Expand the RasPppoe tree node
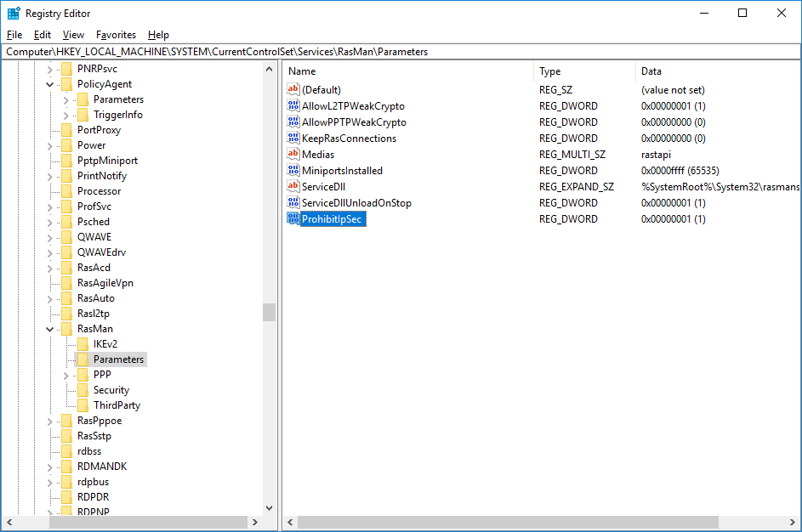The image size is (802, 532). [49, 422]
